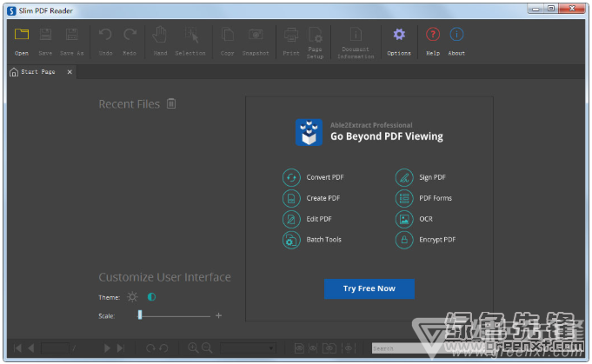Click the Copy toolbar icon
The height and width of the screenshot is (364, 592).
click(x=227, y=35)
